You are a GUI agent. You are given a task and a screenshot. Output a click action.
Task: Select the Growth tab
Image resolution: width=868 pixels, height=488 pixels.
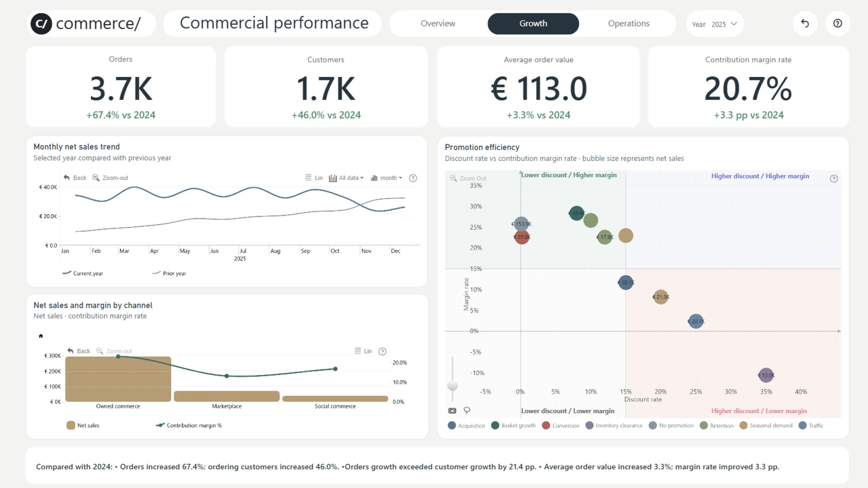pos(533,23)
